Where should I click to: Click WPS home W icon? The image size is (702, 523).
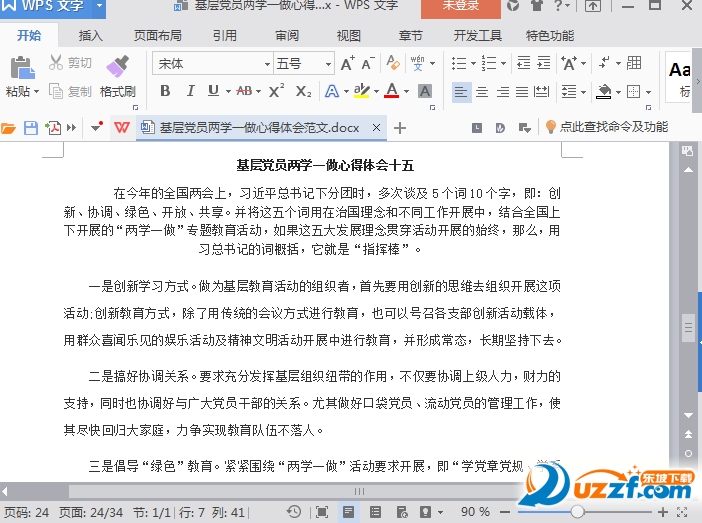pos(121,128)
